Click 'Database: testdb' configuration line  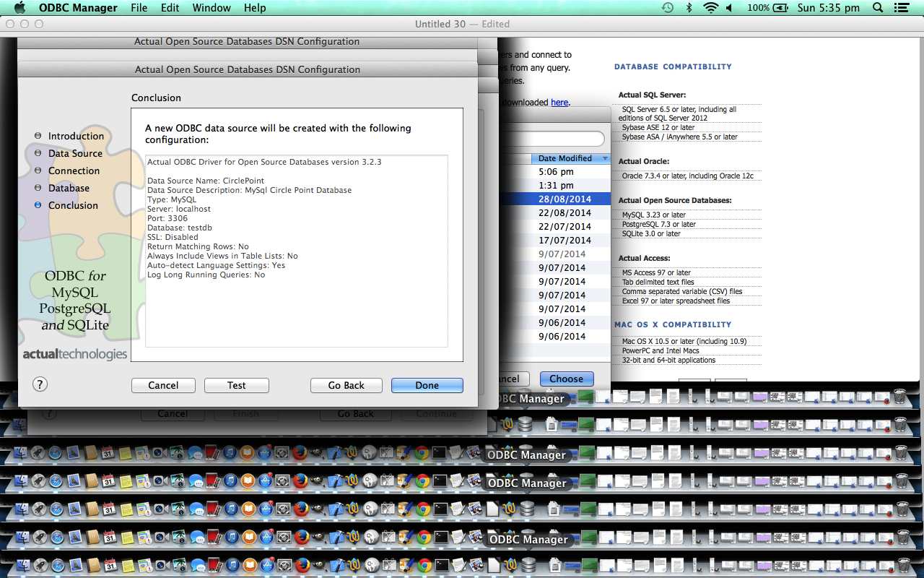pyautogui.click(x=180, y=228)
